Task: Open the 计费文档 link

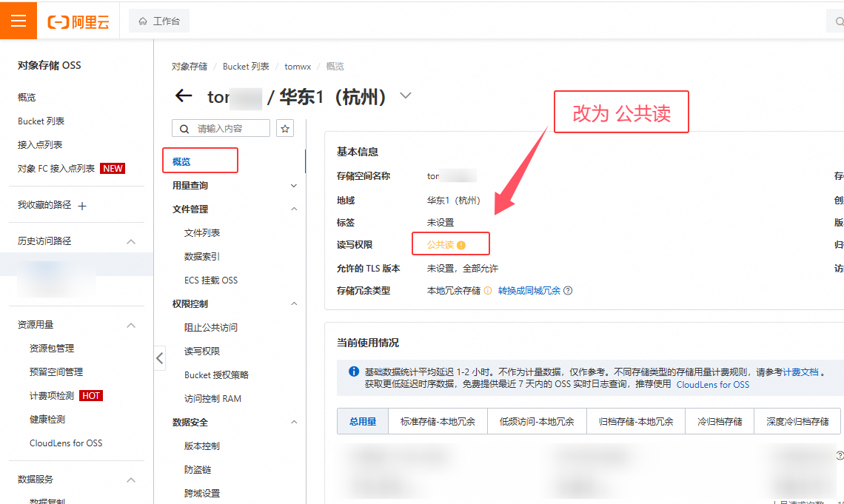Action: 800,372
